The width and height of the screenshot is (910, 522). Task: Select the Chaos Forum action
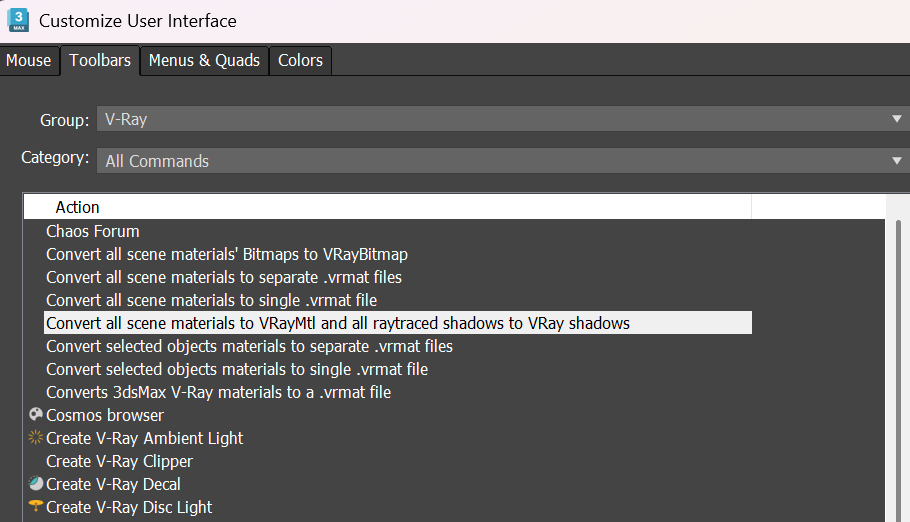click(x=93, y=231)
